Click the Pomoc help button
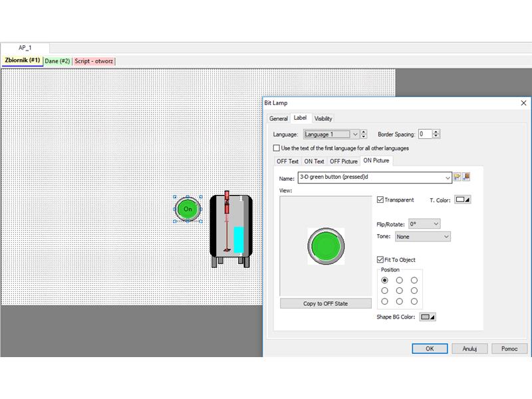Screen dimensions: 532x399 coord(509,348)
